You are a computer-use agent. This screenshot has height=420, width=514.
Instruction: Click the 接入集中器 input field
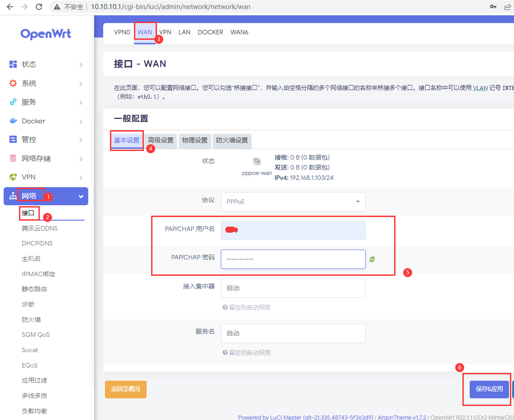[293, 288]
